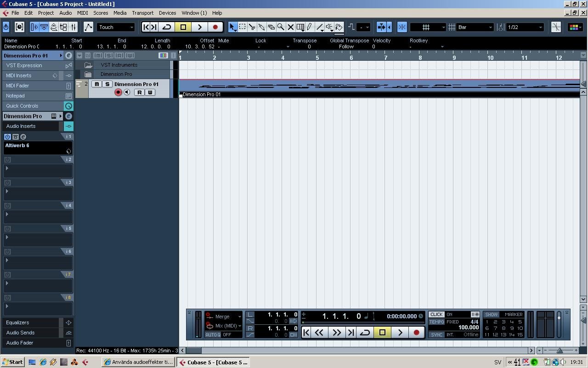Select the Zoom magnifier tool

[x=281, y=27]
